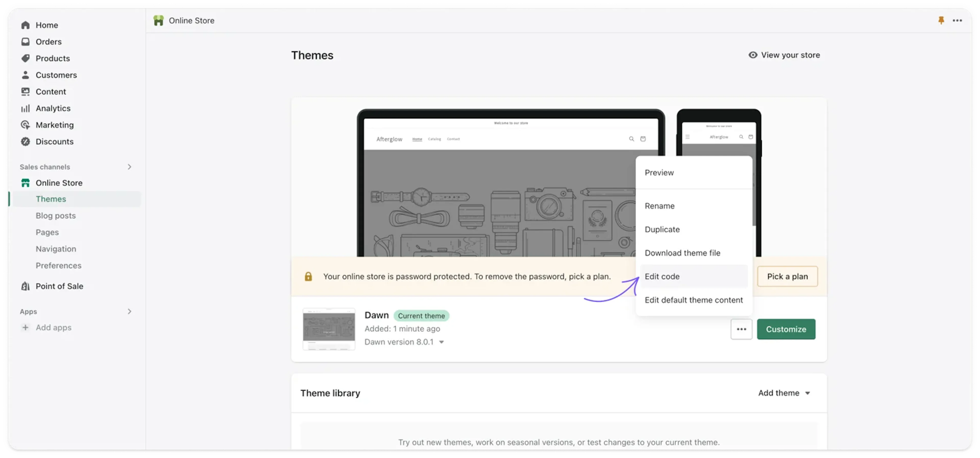This screenshot has width=980, height=458.
Task: Open Discounts via percent badge icon
Action: 26,142
